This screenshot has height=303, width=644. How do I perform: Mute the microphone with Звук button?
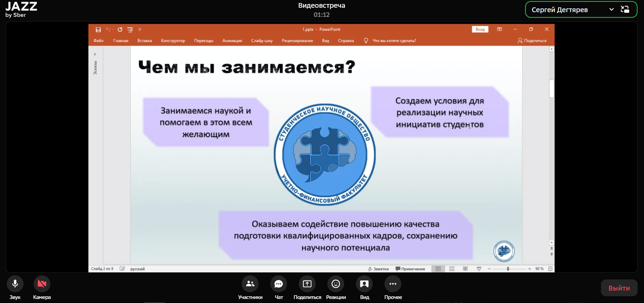click(15, 284)
